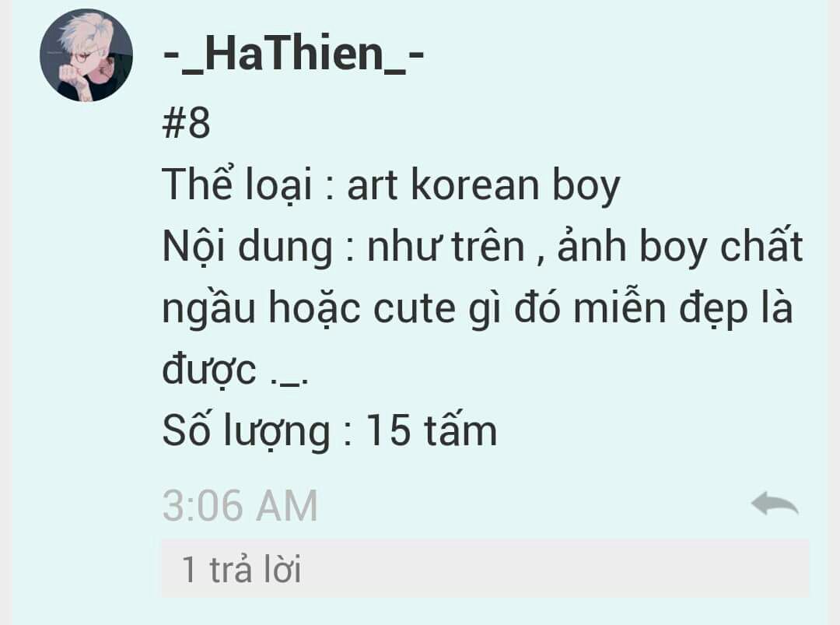The width and height of the screenshot is (840, 625).
Task: Click the "được ._." line
Action: click(x=235, y=369)
